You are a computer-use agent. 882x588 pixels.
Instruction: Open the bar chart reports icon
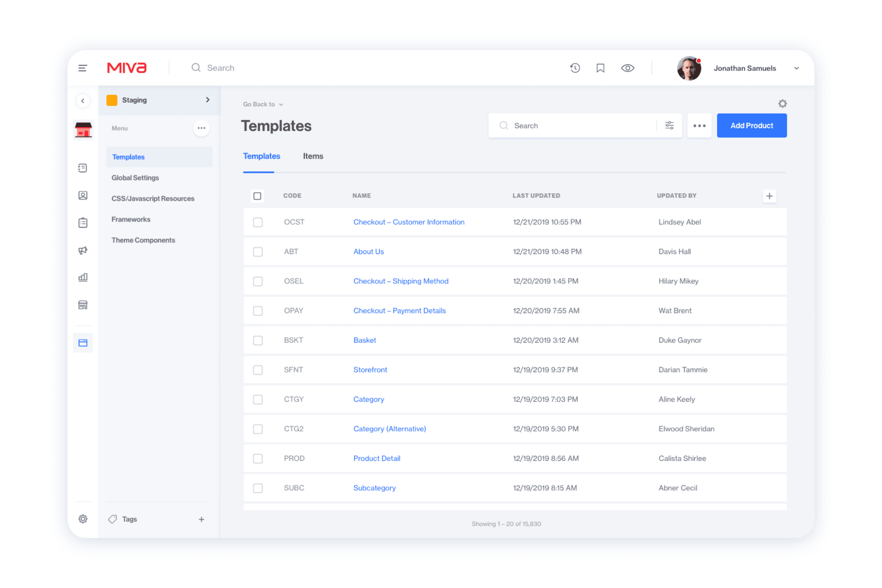tap(83, 277)
